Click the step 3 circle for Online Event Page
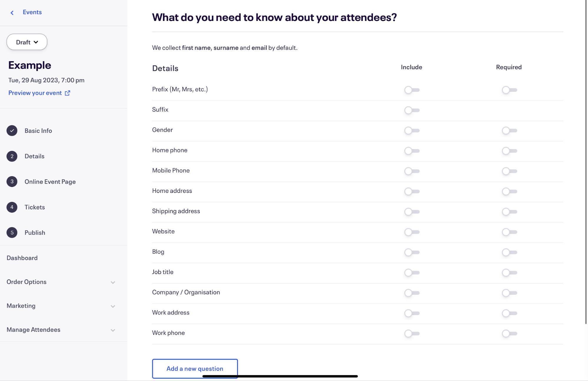Viewport: 588px width, 381px height. point(12,182)
